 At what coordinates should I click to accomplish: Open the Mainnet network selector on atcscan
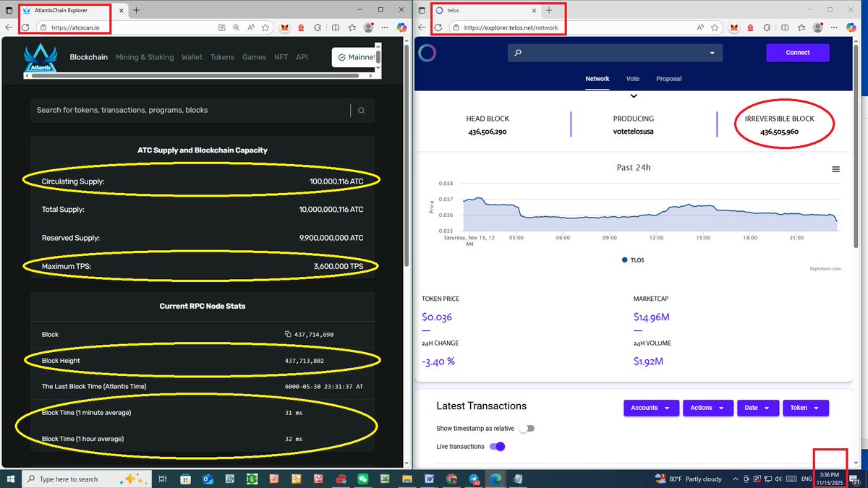354,57
